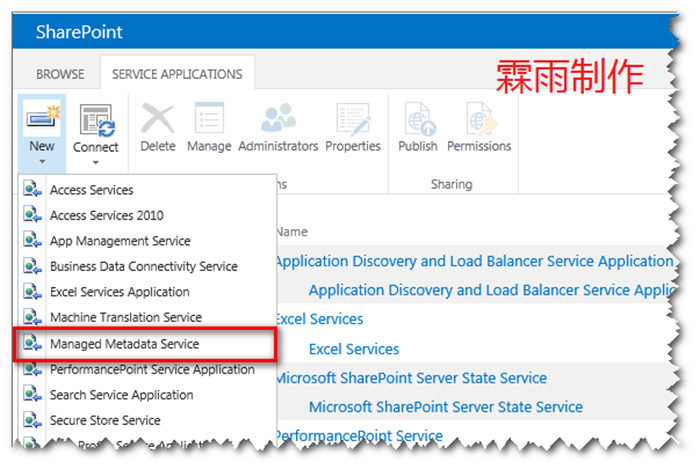Viewport: 700px width, 470px height.
Task: Click icon beside Access Services 2010
Action: 32,214
